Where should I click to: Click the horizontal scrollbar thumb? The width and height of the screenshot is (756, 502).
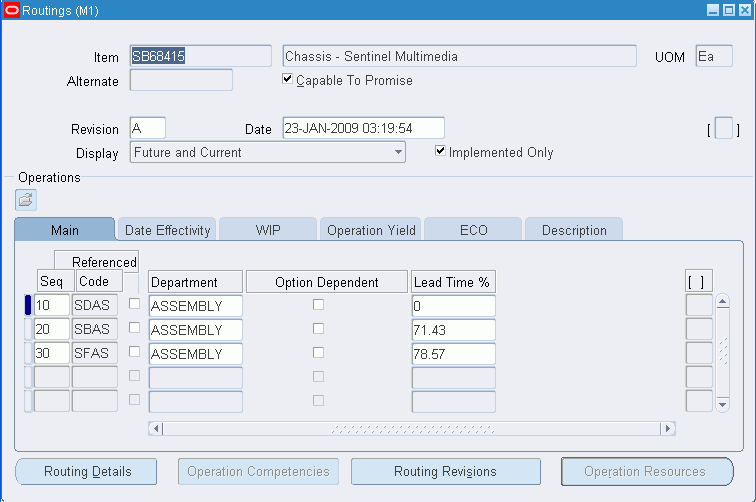pyautogui.click(x=412, y=428)
